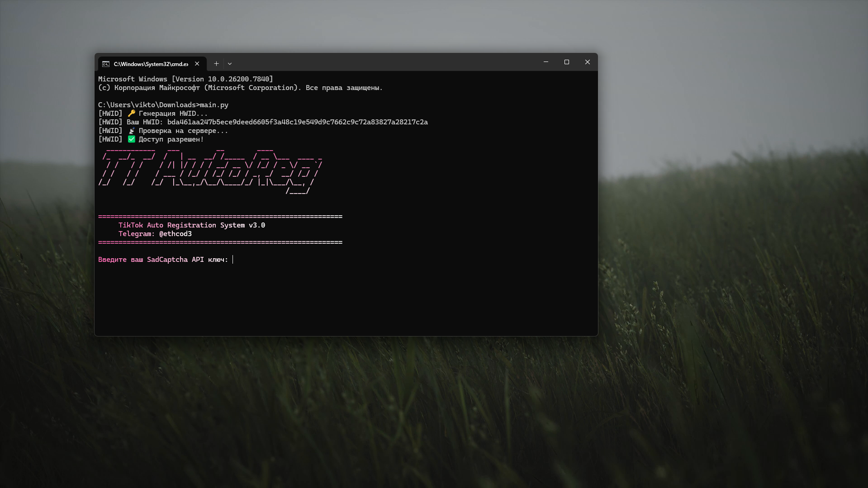Viewport: 868px width, 488px height.
Task: Click the plus button to open a new tab
Action: (216, 63)
